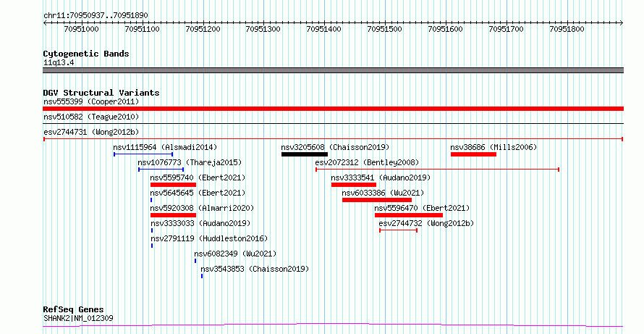Select nsv3333541 (Audano2019) label
Screen dimensions: 644x334
point(381,178)
